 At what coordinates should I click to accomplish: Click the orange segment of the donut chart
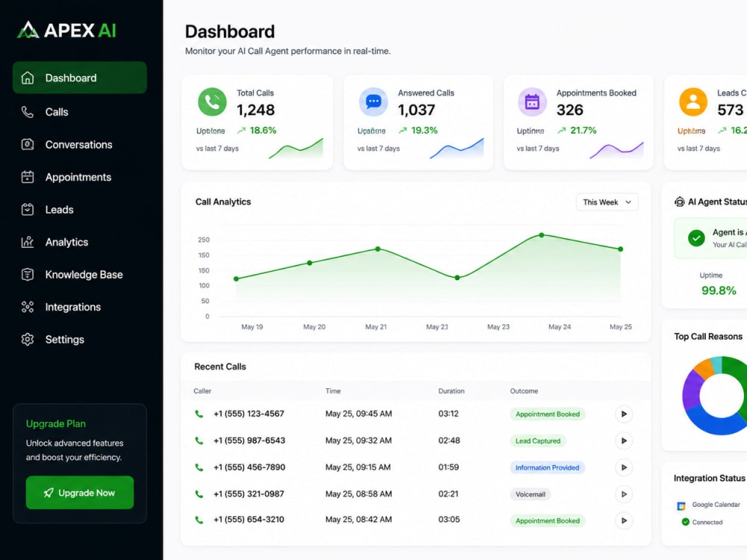tap(703, 369)
